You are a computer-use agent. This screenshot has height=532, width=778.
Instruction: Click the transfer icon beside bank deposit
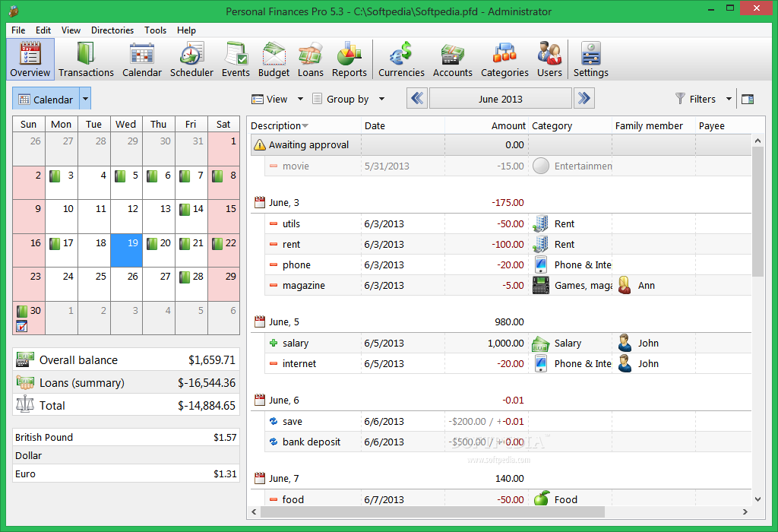pyautogui.click(x=274, y=442)
